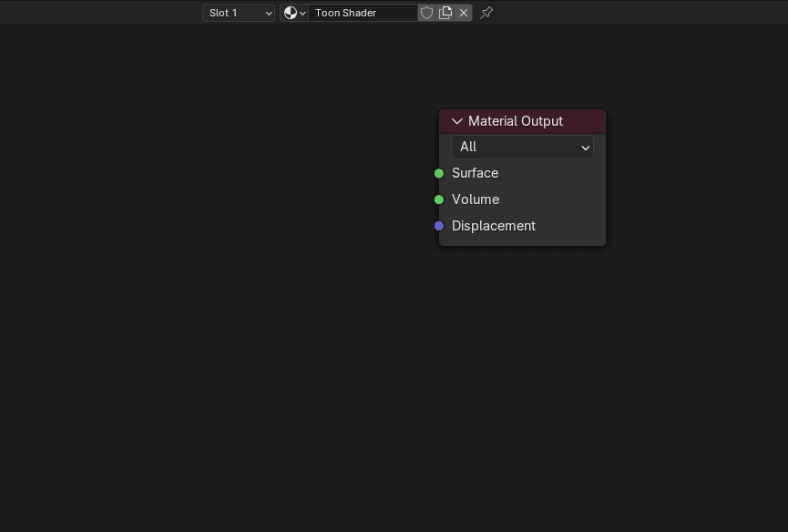Click the purple Displacement input socket
This screenshot has height=532, width=788.
(439, 226)
